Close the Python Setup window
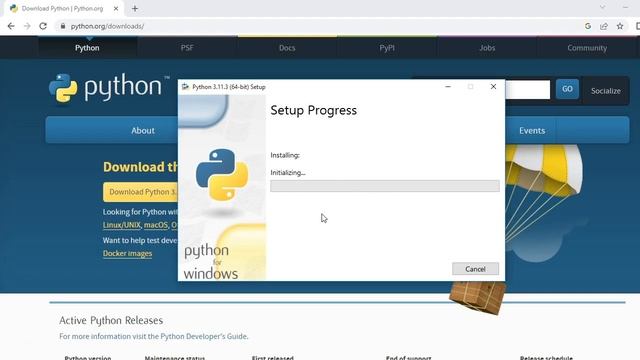This screenshot has width=640, height=360. coord(493,87)
